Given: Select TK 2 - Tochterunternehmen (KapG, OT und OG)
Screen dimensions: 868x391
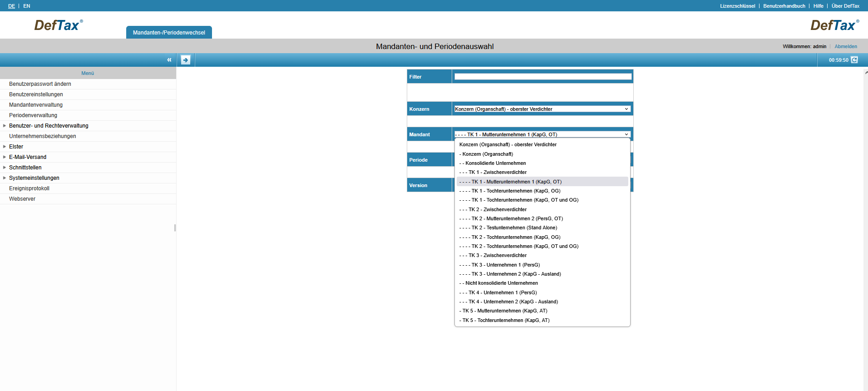Looking at the screenshot, I should click(542, 246).
